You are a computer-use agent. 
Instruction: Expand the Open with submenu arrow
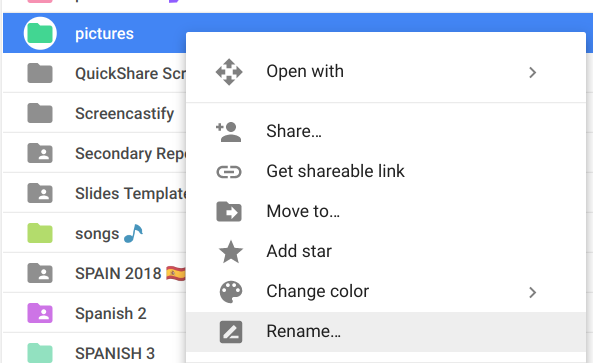(532, 72)
